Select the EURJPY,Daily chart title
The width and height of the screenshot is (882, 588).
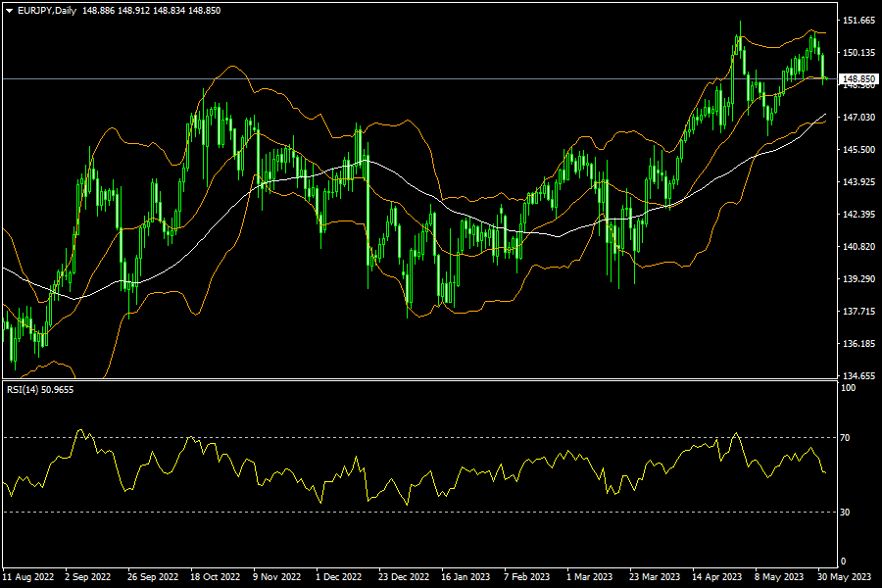[x=47, y=11]
